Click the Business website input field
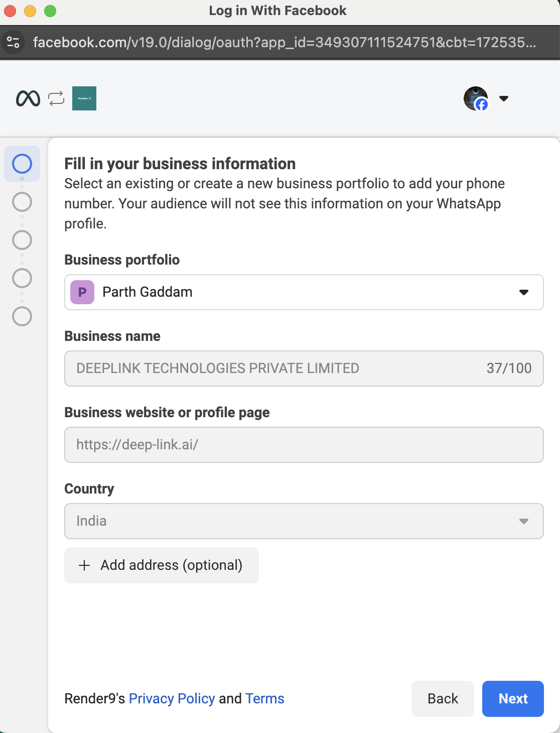 click(304, 445)
